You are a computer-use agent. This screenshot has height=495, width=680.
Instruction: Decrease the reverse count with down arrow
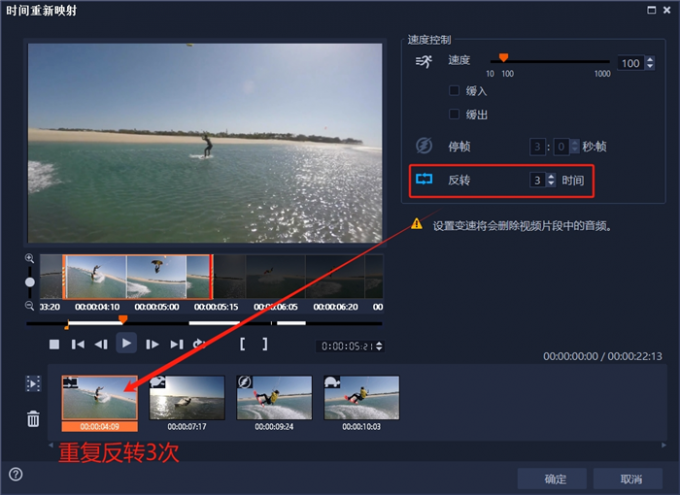551,184
